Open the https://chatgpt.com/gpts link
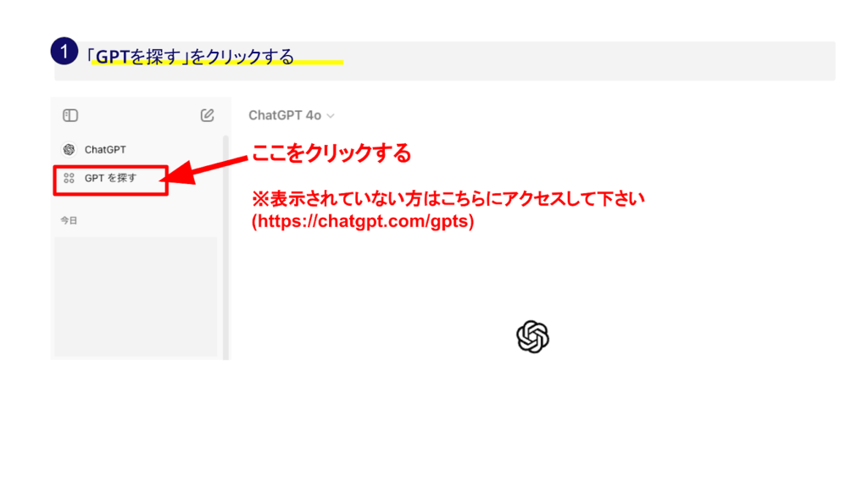 pyautogui.click(x=363, y=221)
